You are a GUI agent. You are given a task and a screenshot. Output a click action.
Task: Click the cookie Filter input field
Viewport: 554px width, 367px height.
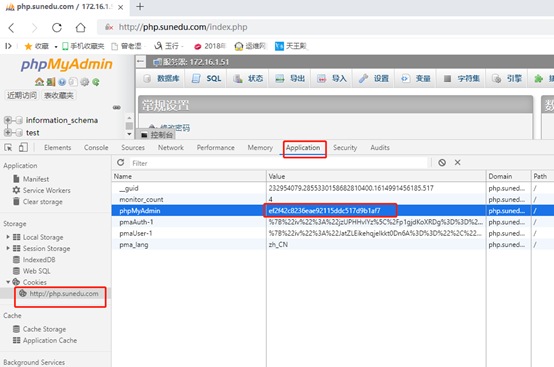click(x=279, y=163)
